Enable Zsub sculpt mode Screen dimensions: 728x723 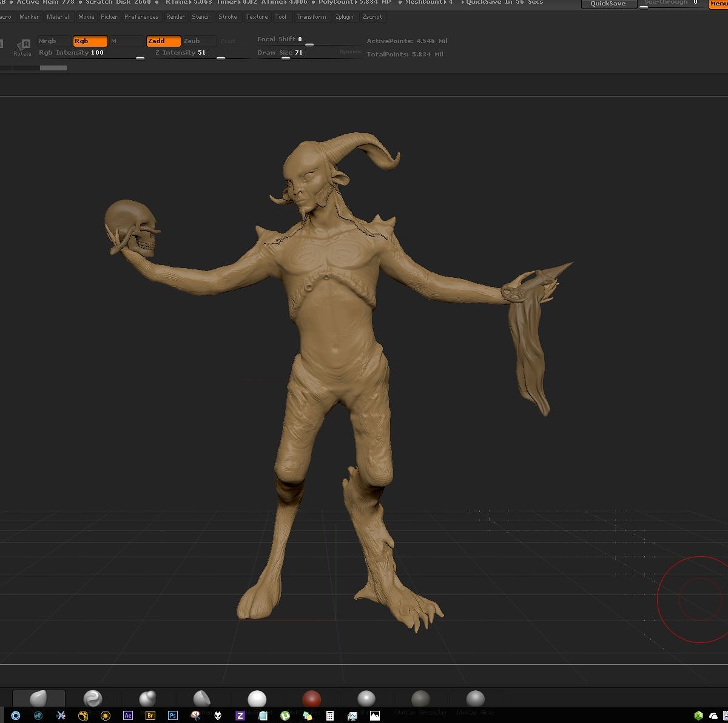pos(199,41)
